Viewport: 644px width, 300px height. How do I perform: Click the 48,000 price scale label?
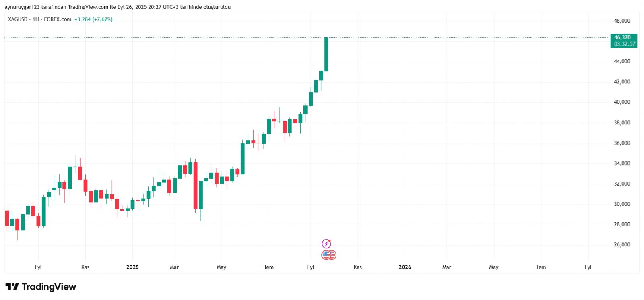pyautogui.click(x=622, y=21)
